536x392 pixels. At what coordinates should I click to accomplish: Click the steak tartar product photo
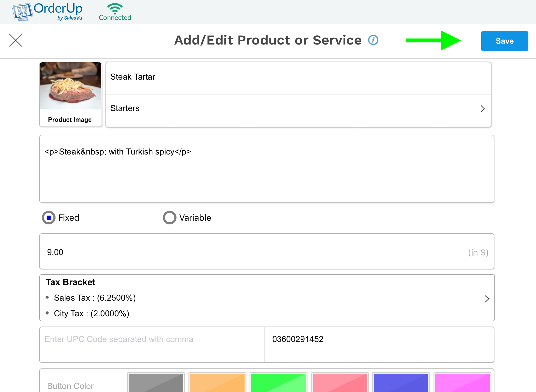click(x=70, y=86)
